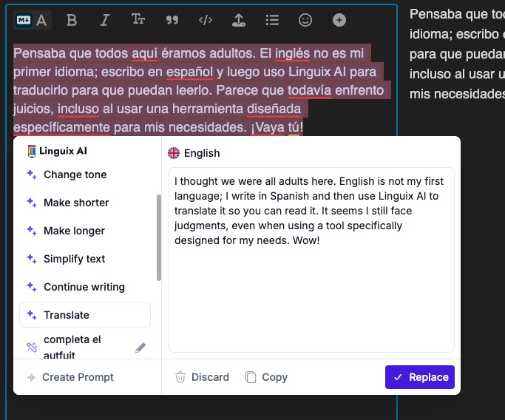Insert a bulleted list
Viewport: 505px width, 420px height.
point(272,20)
